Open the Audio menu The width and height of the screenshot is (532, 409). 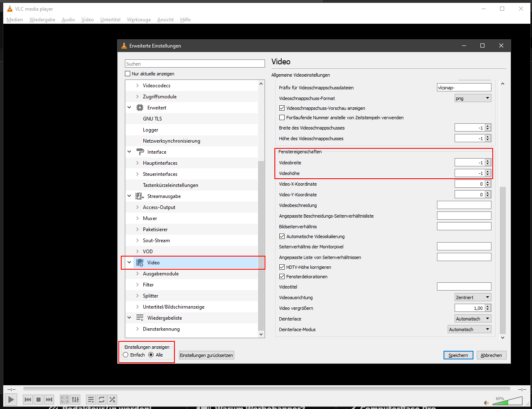[x=68, y=20]
